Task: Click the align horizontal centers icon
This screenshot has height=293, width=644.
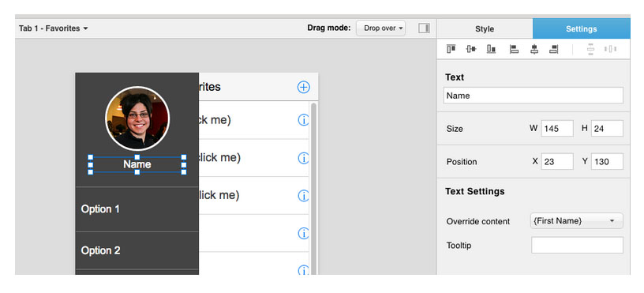Action: coord(534,49)
